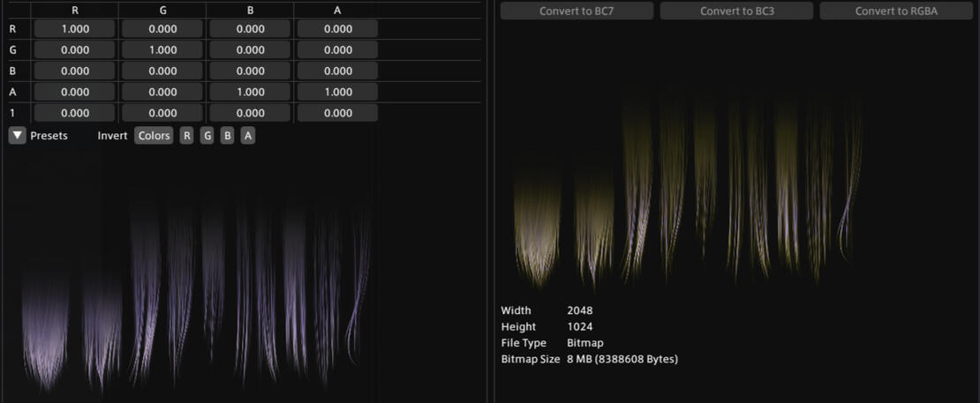Click the A row, B column value 1.000
This screenshot has height=403, width=980.
pos(250,92)
